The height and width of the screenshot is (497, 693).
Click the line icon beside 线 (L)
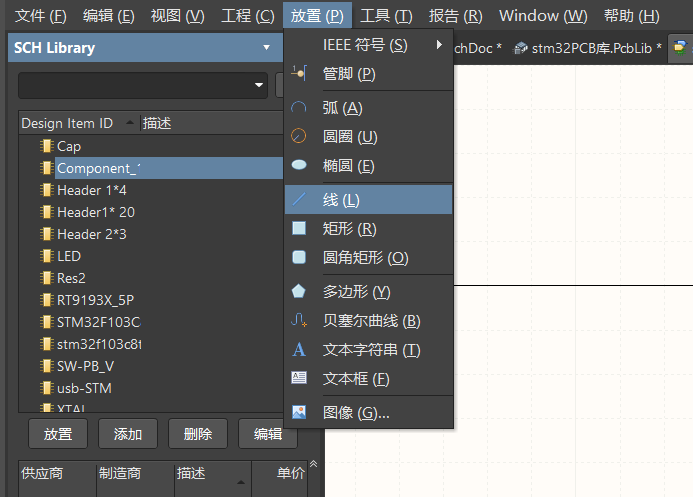point(299,199)
